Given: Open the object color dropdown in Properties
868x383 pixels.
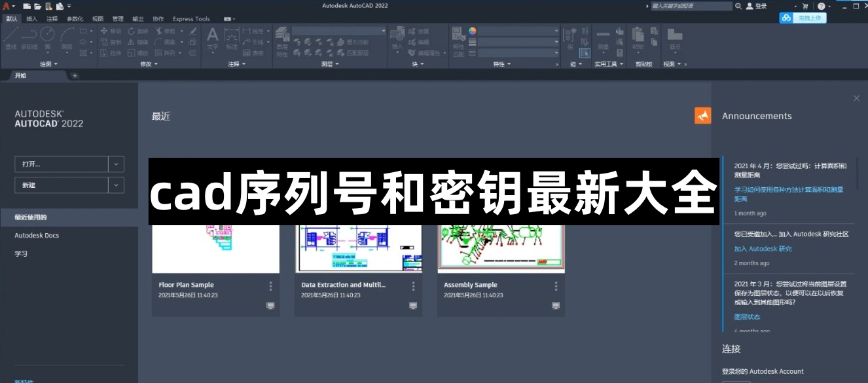Looking at the screenshot, I should [519, 31].
